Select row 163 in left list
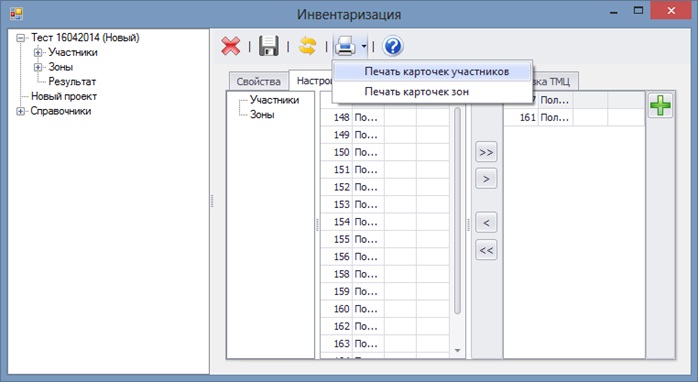This screenshot has width=698, height=382. [x=385, y=344]
